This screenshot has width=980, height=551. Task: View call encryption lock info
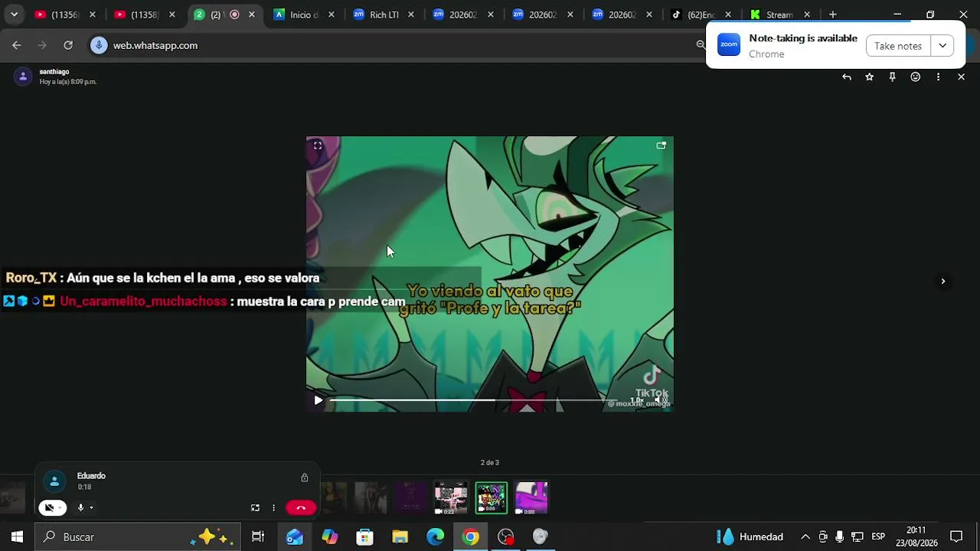304,478
